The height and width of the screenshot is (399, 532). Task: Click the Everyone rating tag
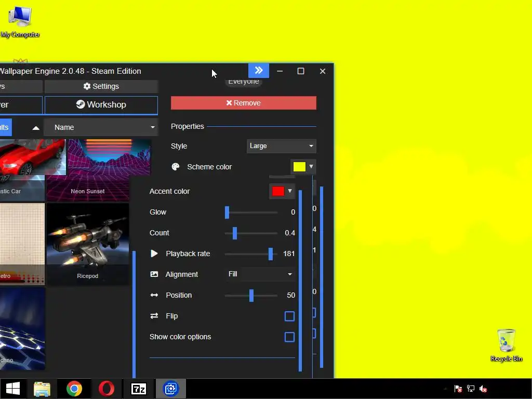point(244,82)
